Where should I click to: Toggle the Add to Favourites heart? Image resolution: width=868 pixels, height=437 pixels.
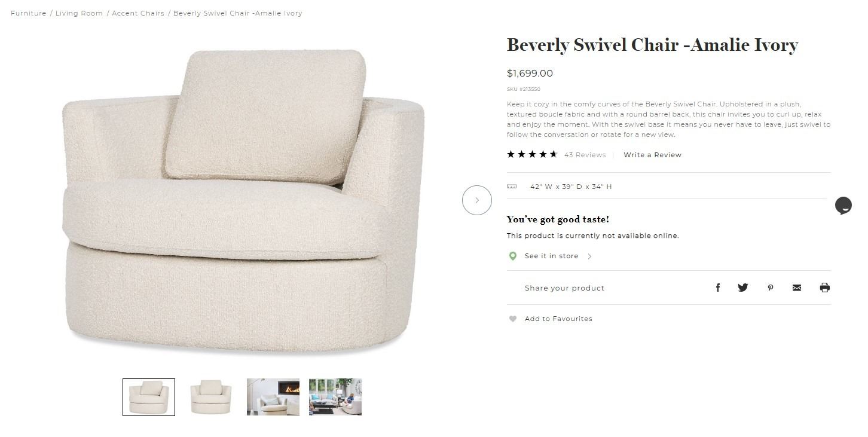(x=513, y=319)
